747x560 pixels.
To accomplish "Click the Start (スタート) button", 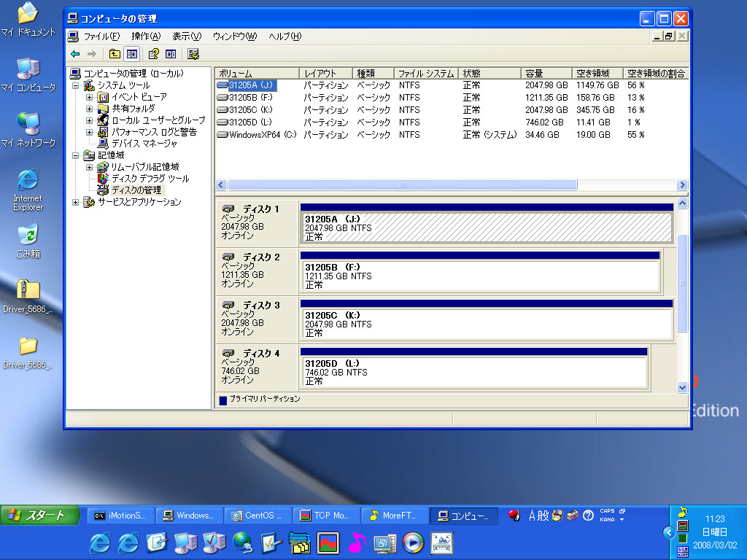I will [34, 516].
